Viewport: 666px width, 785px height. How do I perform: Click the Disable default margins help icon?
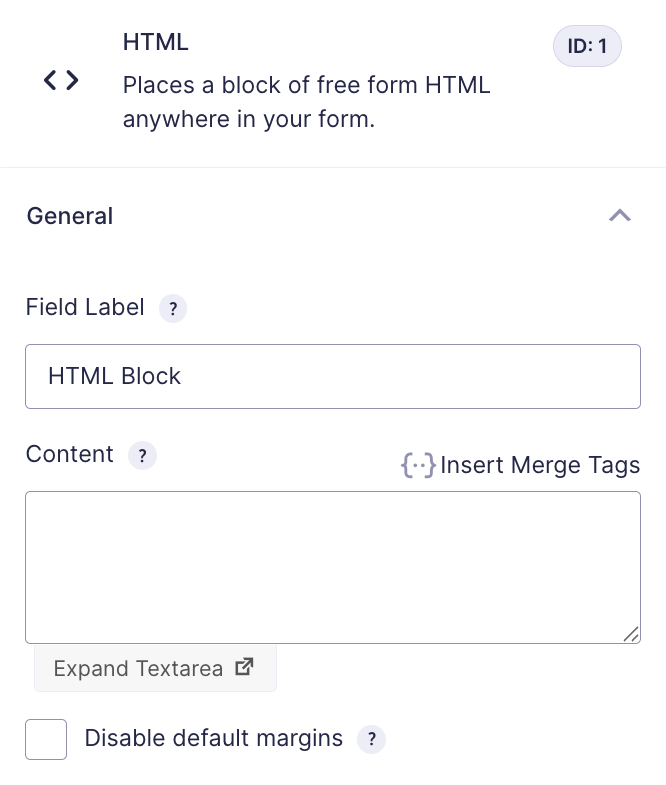[x=371, y=739]
